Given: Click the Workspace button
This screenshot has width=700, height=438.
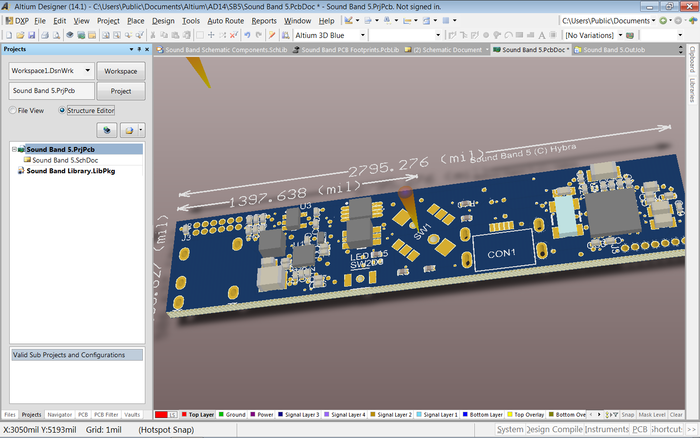Looking at the screenshot, I should pyautogui.click(x=121, y=71).
